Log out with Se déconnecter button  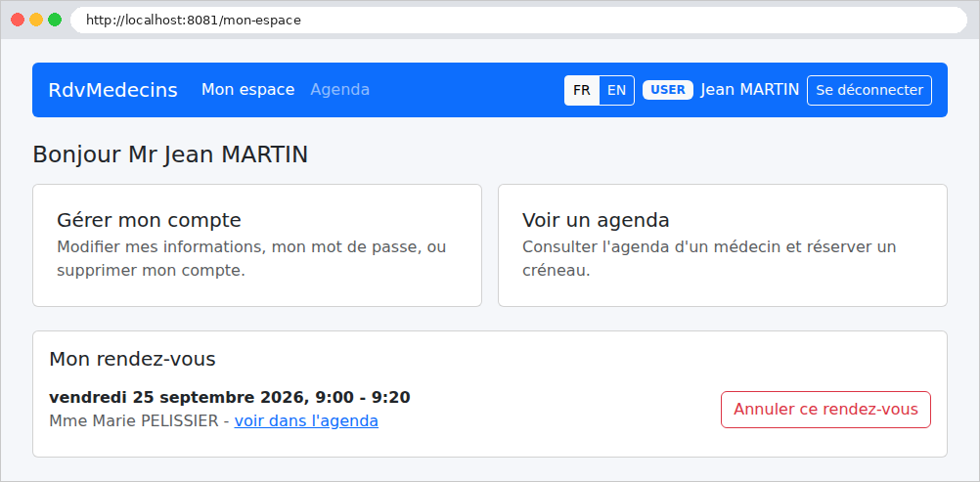[869, 90]
